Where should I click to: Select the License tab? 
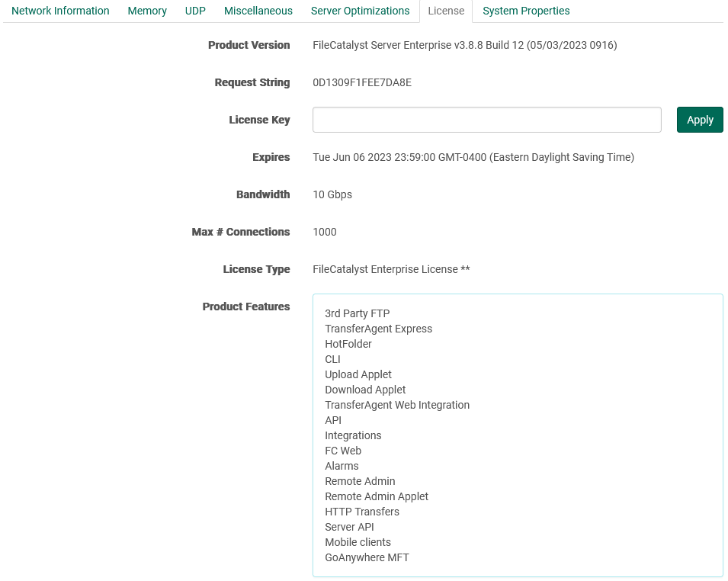click(x=446, y=11)
